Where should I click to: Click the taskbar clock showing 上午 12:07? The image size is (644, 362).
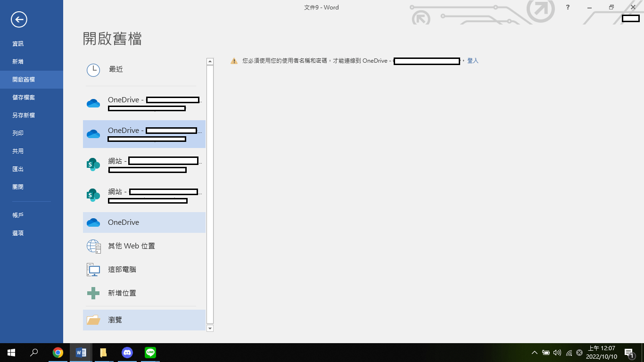pos(601,353)
